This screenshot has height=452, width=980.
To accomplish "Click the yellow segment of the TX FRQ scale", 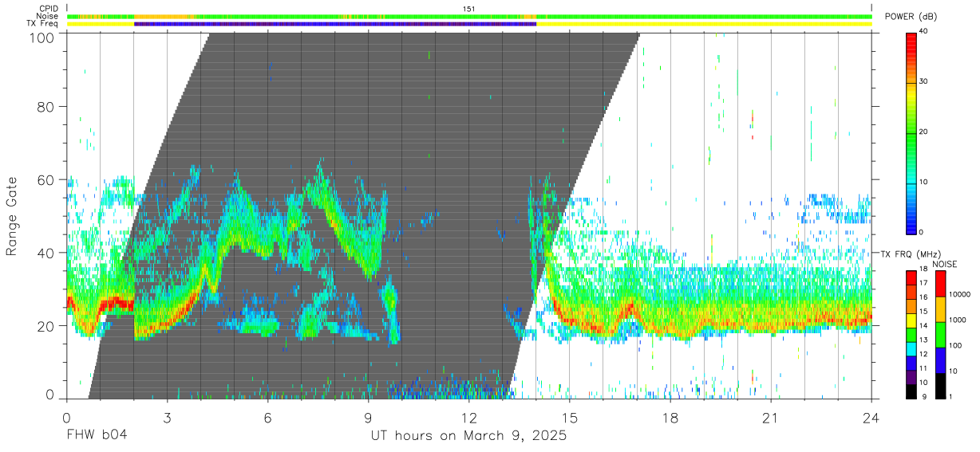I will tap(911, 320).
